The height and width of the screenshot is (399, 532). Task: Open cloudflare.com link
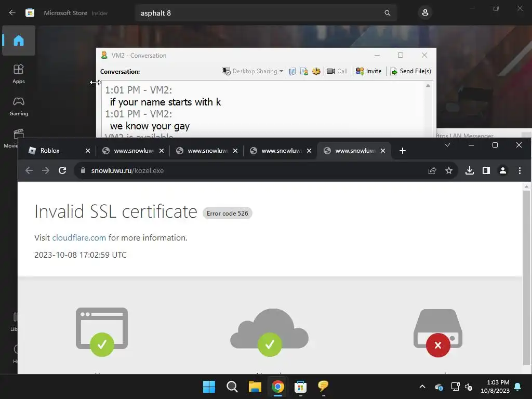click(x=79, y=238)
